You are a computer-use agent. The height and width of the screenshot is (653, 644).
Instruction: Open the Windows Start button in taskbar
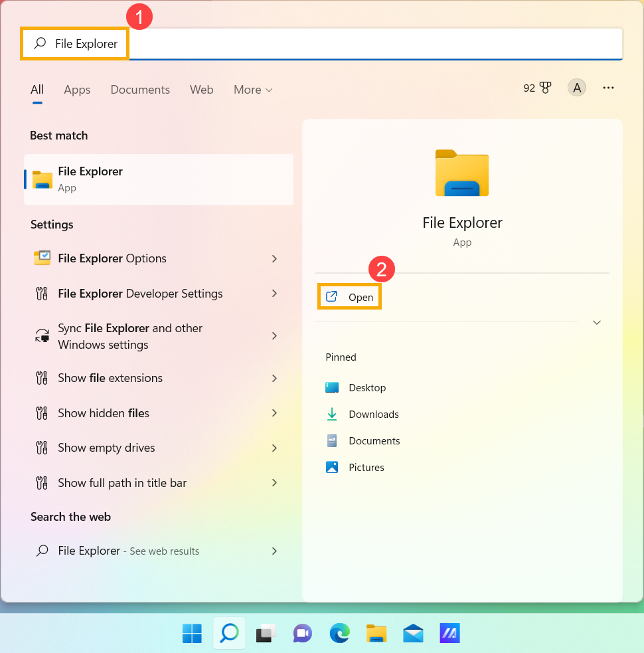[192, 634]
